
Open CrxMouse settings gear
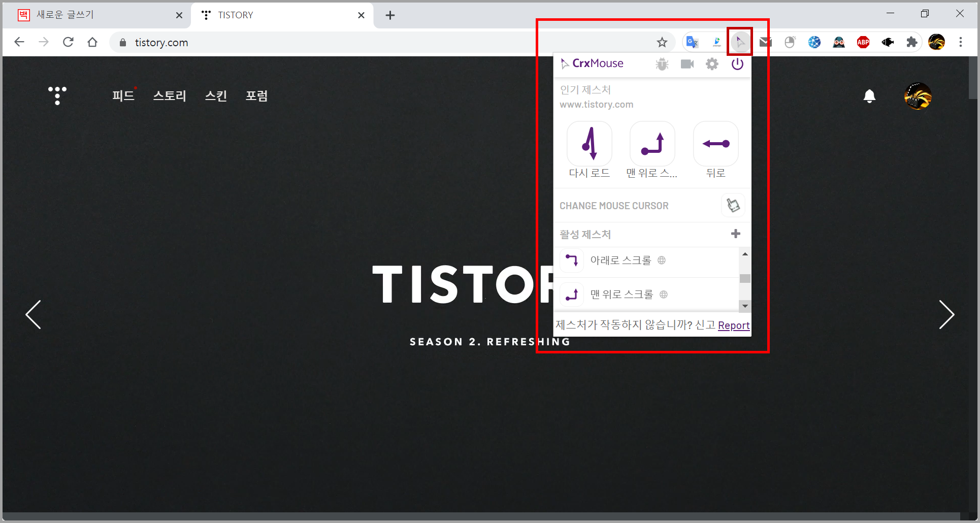coord(712,64)
